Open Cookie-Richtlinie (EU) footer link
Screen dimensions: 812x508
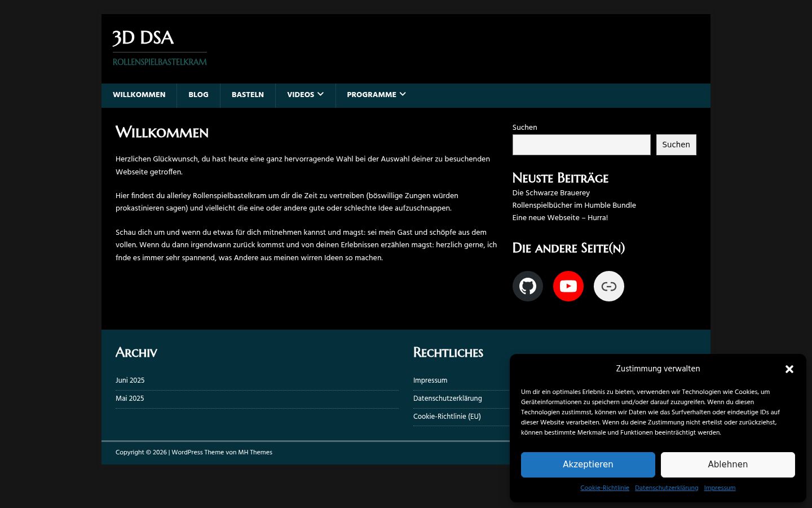[447, 417]
